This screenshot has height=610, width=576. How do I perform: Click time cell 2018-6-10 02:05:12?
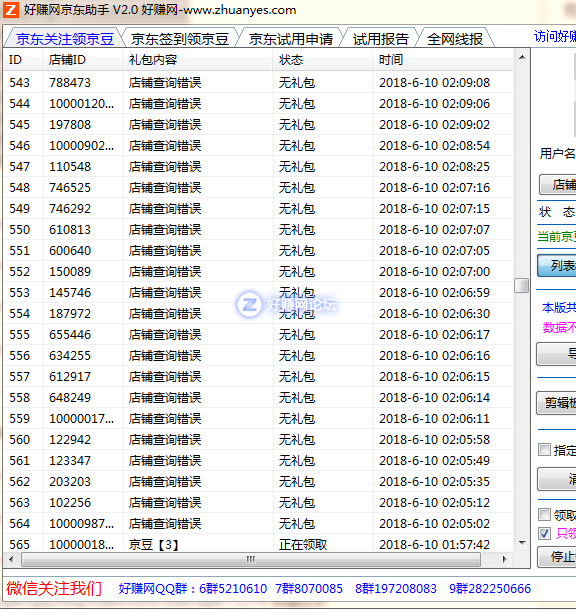point(434,503)
